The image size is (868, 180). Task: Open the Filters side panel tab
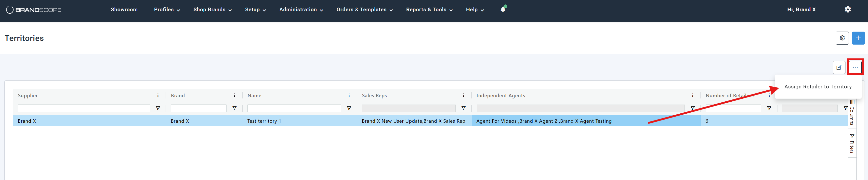(x=852, y=144)
